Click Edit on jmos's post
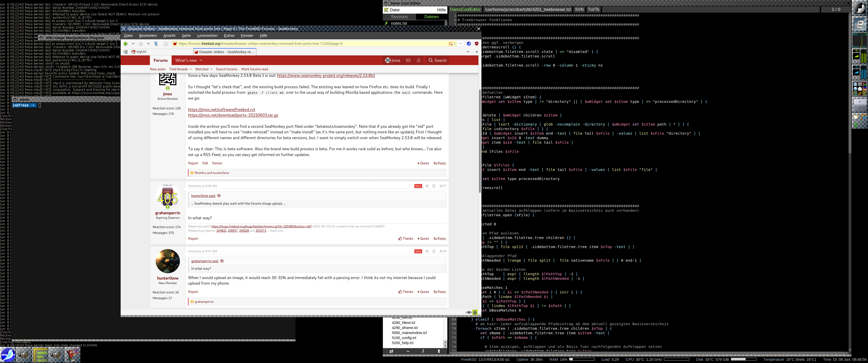 tap(205, 163)
